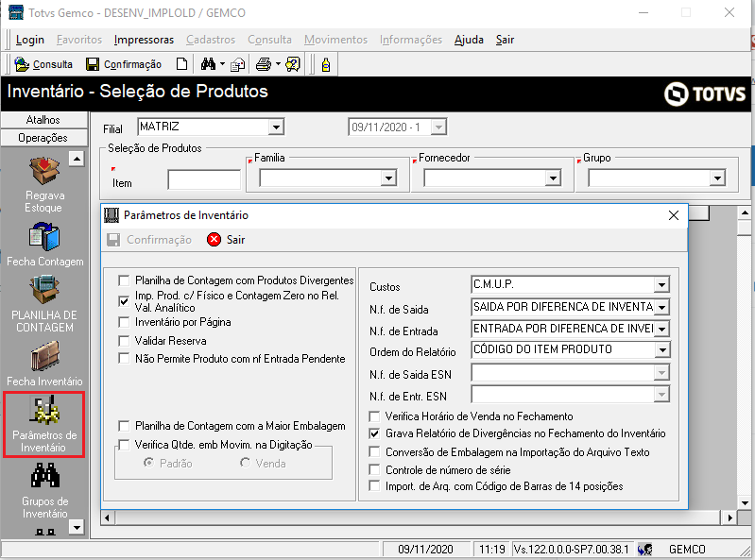Open the Movimentos menu

[x=335, y=40]
